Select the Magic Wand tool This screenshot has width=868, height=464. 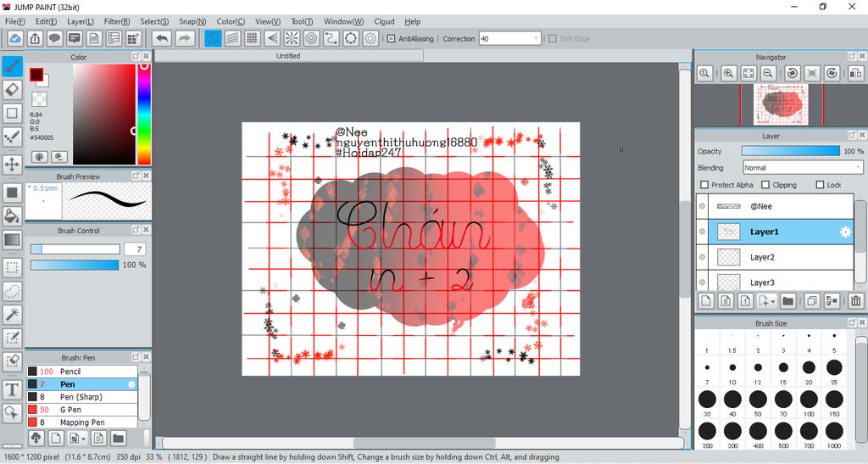[12, 315]
